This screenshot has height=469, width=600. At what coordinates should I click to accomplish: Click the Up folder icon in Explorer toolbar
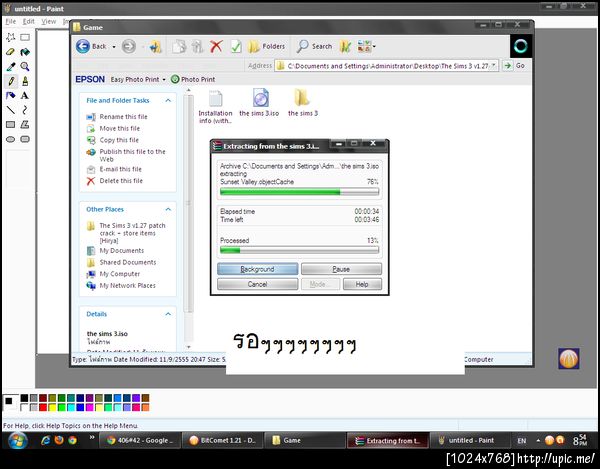(155, 46)
